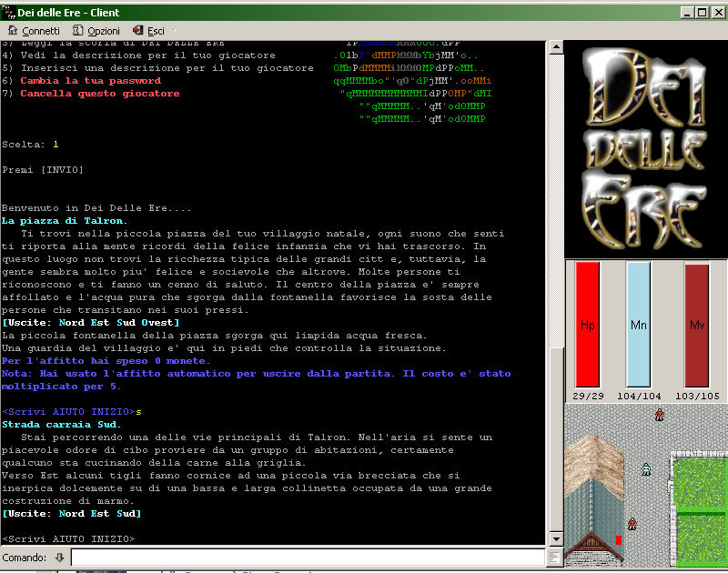Click the Opzioni toolbar icon
The height and width of the screenshot is (573, 728).
coord(78,30)
